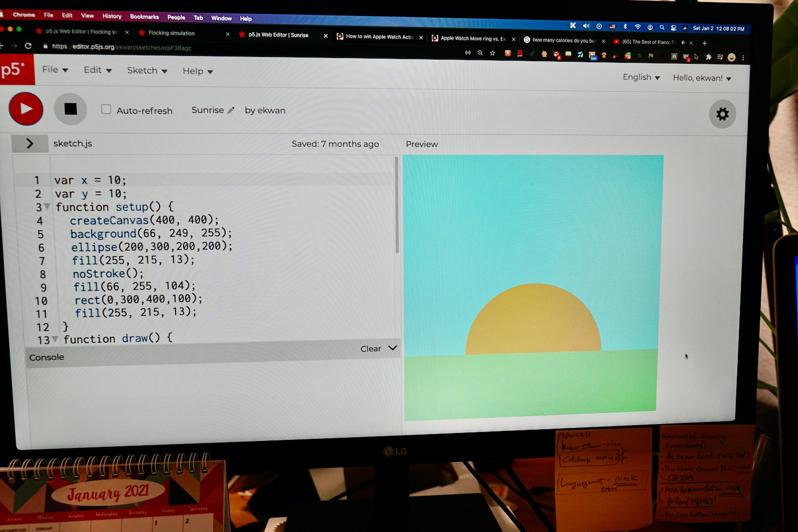Expand the sketch files sidebar
The height and width of the screenshot is (532, 798).
pyautogui.click(x=30, y=143)
